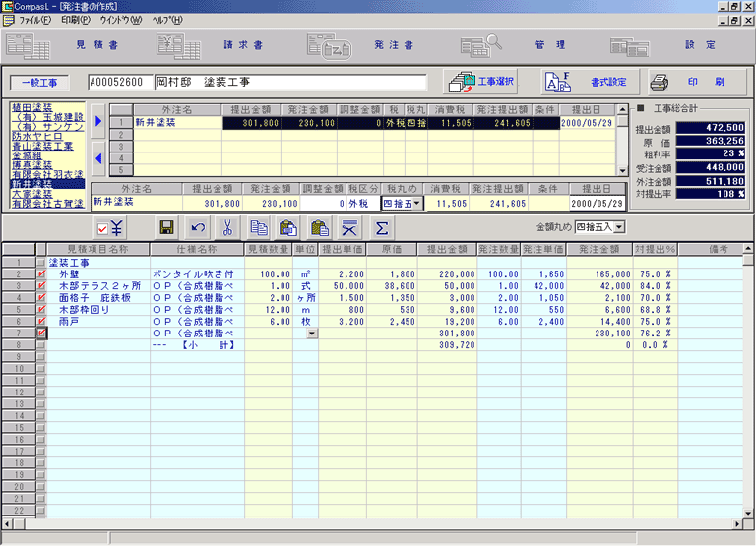Click cell 新井塗装 in subcontractor table row 1
Image resolution: width=756 pixels, height=546 pixels.
[177, 122]
